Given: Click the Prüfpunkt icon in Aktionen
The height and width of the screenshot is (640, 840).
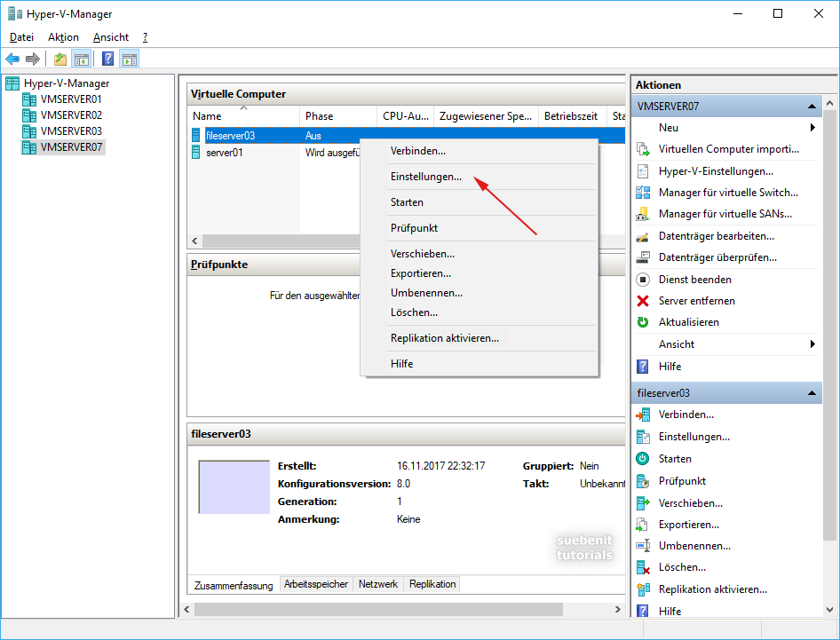Looking at the screenshot, I should [643, 481].
